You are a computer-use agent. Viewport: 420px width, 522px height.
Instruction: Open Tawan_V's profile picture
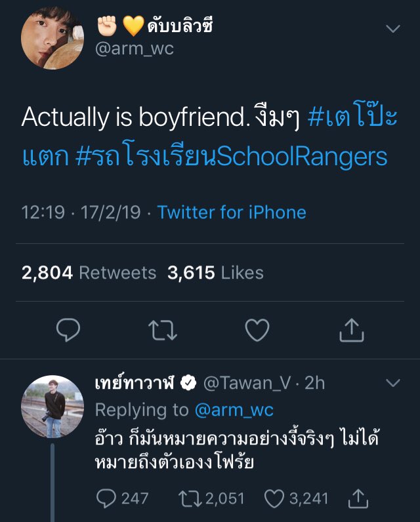pos(52,407)
